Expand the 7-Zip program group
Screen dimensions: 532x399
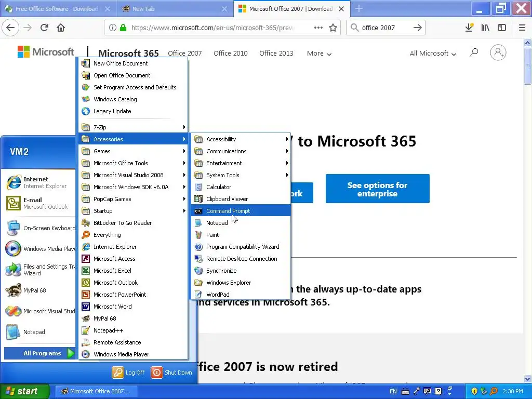133,127
